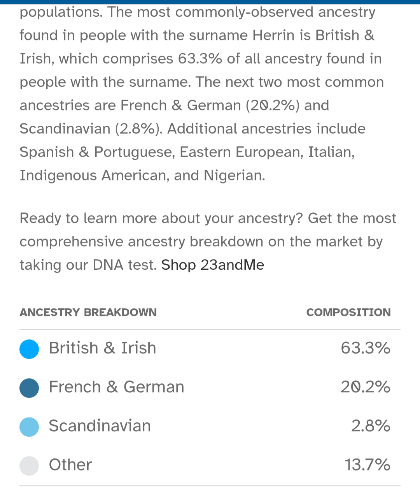Viewport: 420px width, 504px height.
Task: Click the gray dot beside Other
Action: [29, 465]
